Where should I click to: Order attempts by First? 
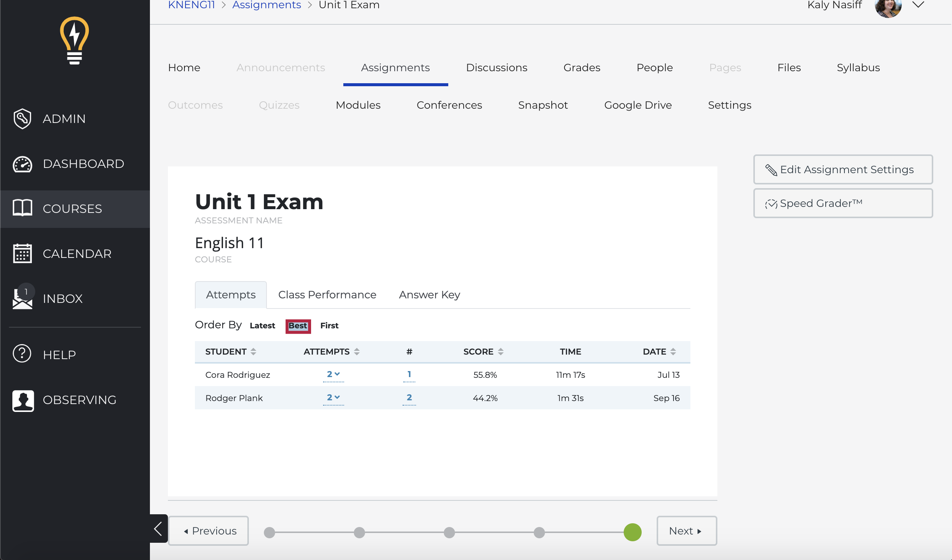[x=329, y=325]
